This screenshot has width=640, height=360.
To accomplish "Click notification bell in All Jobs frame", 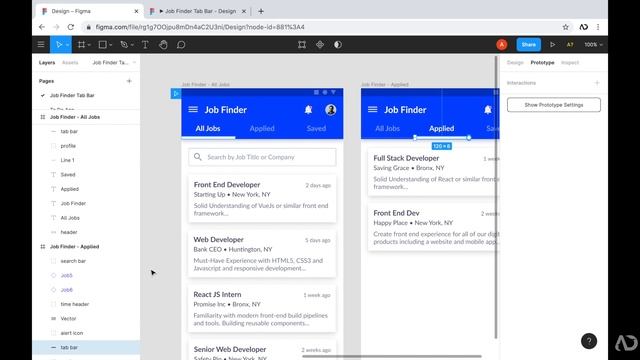I will pos(308,109).
